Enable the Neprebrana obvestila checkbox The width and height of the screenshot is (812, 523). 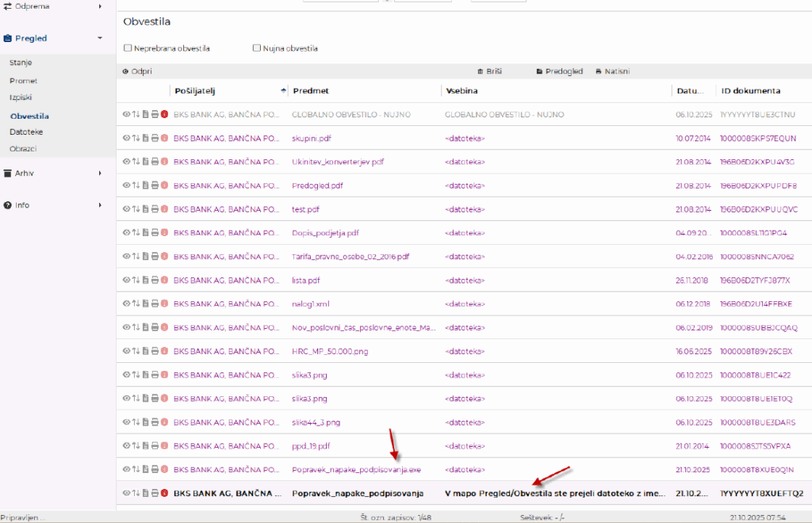[x=128, y=48]
